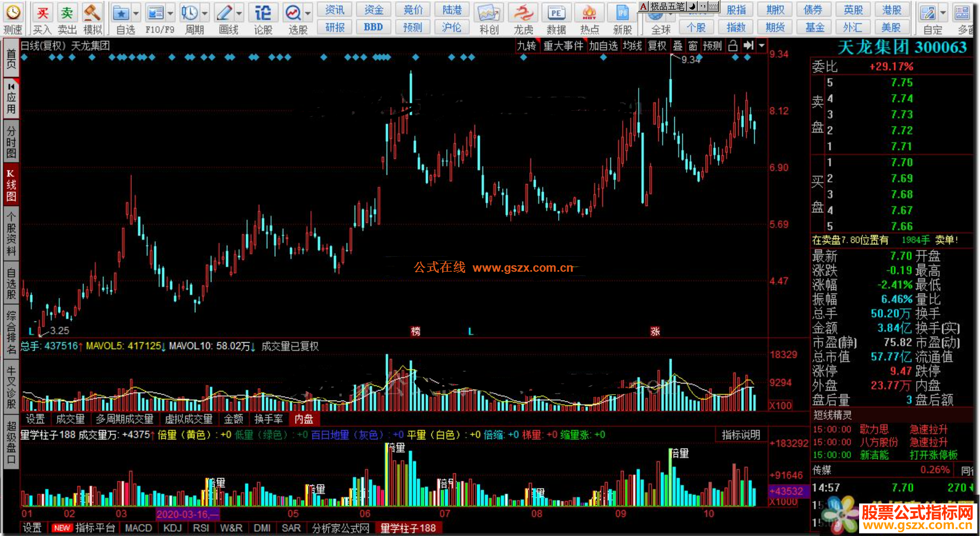Open the 论股 stock discussion icon
Image resolution: width=980 pixels, height=536 pixels.
click(x=263, y=13)
